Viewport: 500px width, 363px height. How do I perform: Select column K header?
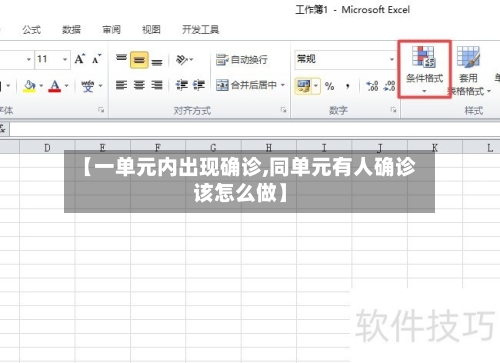click(435, 147)
